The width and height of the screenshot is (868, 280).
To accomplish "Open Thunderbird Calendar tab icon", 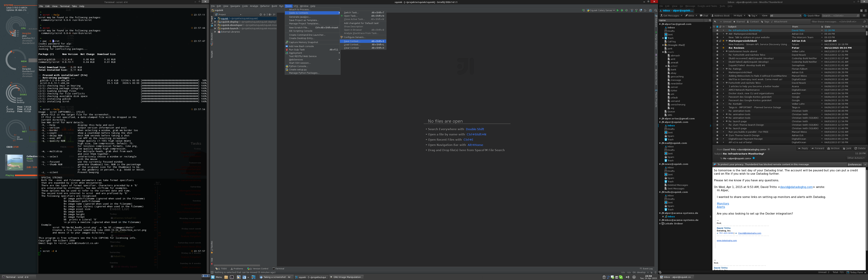I will coord(861,11).
